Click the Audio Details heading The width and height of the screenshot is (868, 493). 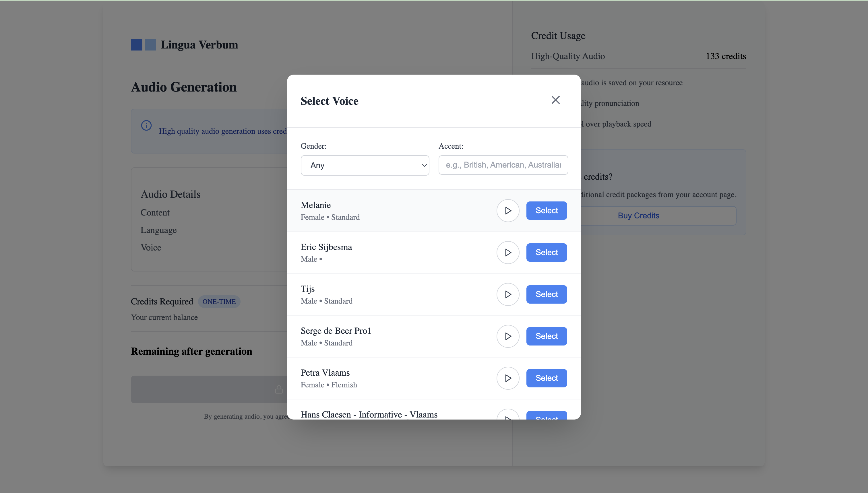170,194
